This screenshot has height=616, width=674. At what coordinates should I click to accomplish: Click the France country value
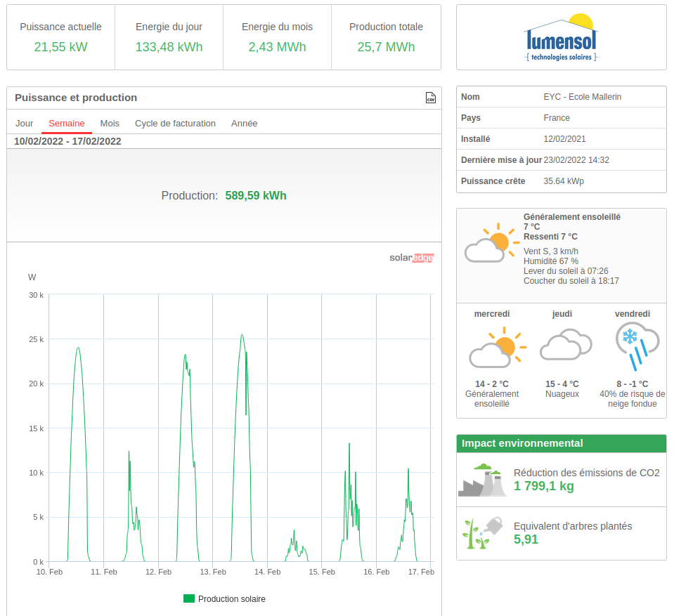click(557, 118)
